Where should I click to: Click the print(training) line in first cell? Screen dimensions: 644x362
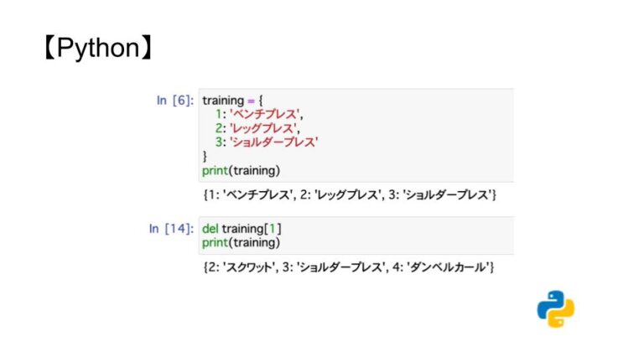pyautogui.click(x=241, y=170)
